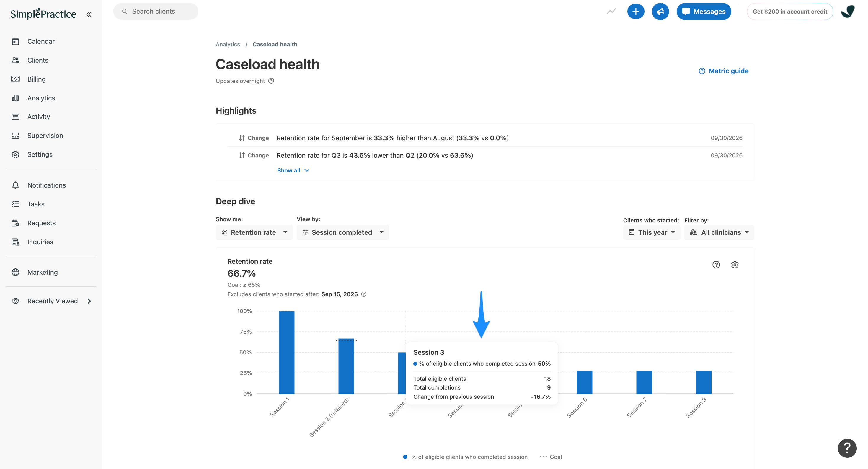Viewport: 868px width, 469px height.
Task: Open the All clinicians filter dropdown
Action: [719, 232]
